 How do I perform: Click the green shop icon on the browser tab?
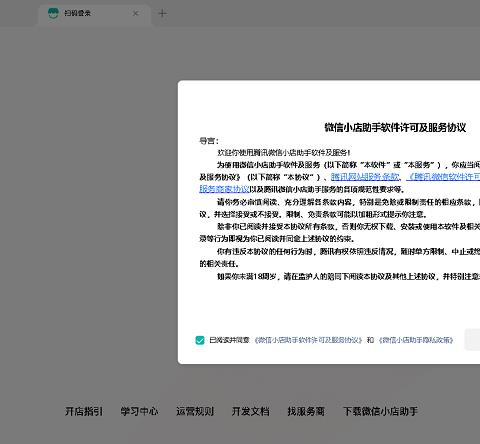click(x=53, y=13)
